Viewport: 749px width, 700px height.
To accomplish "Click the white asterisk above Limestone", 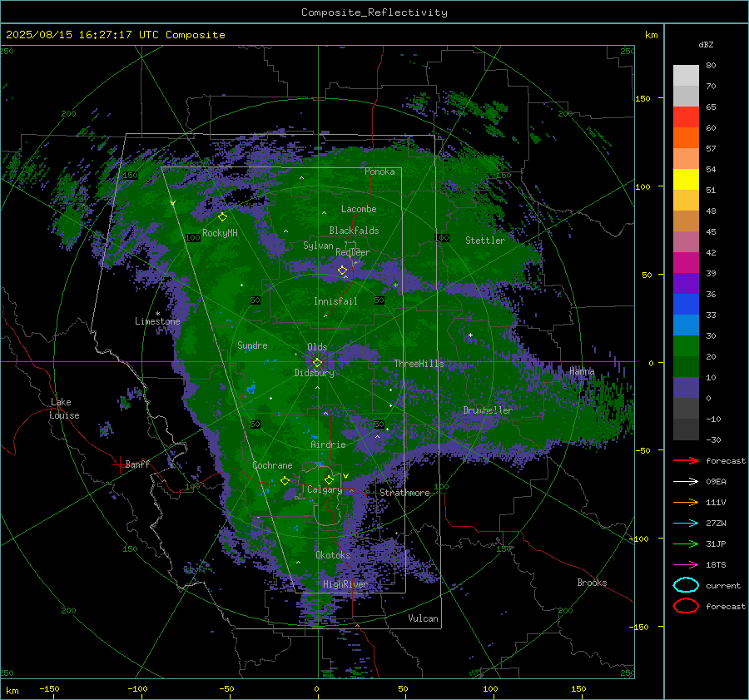I will [157, 314].
